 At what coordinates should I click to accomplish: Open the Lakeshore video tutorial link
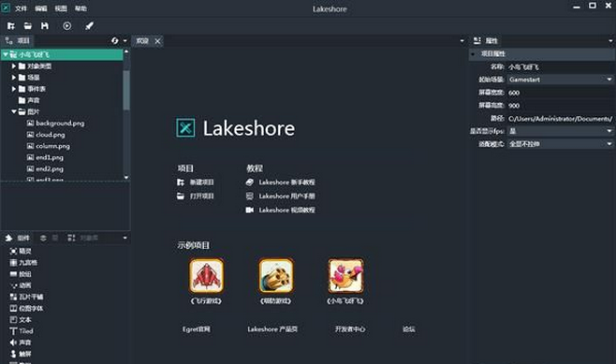point(286,211)
